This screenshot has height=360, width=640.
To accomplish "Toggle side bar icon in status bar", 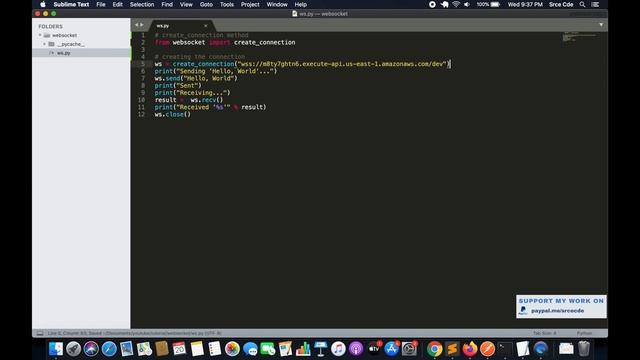I will 40,333.
